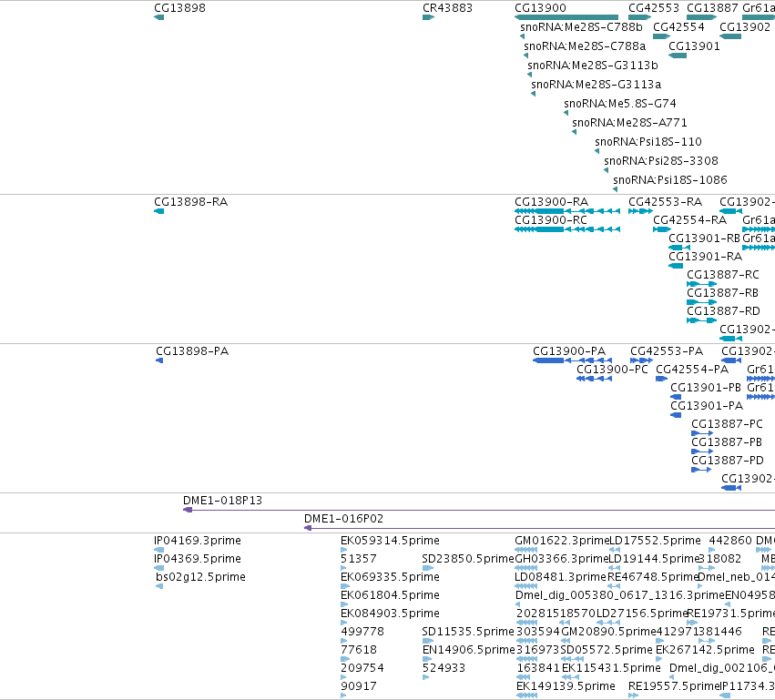Click the DME1-016P02 clone label
The width and height of the screenshot is (775, 700).
pos(343,519)
